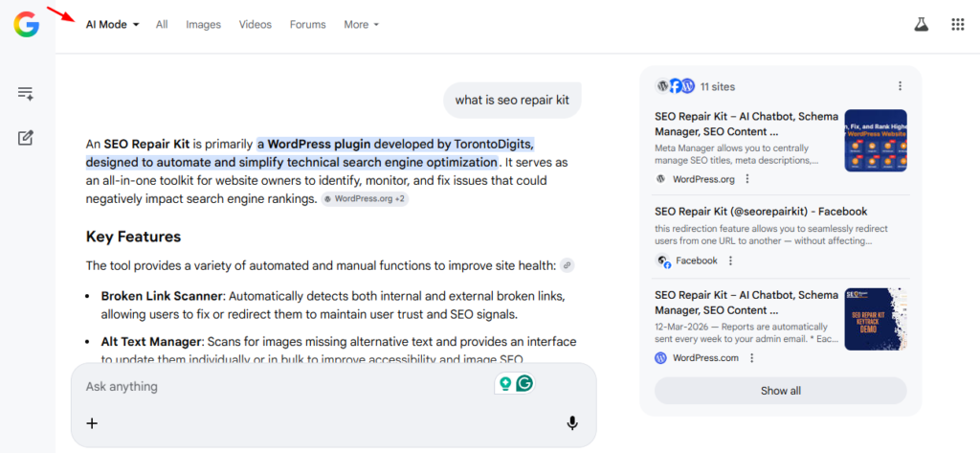Open options menu next to Facebook source
This screenshot has height=453, width=980.
tap(730, 260)
